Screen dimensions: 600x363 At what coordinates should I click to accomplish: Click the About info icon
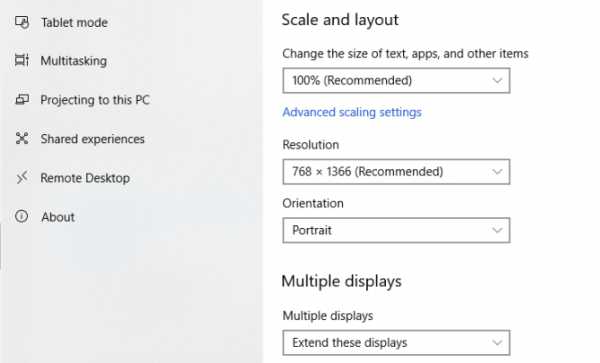pos(21,216)
